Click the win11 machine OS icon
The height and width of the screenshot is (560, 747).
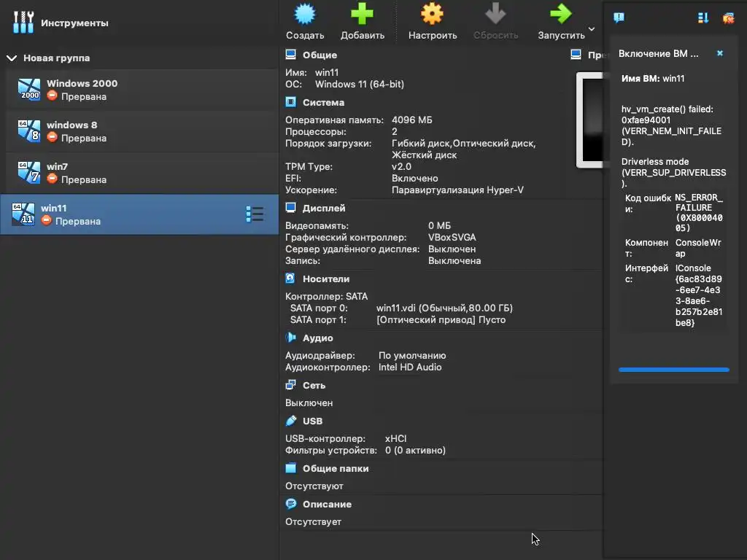click(x=23, y=214)
